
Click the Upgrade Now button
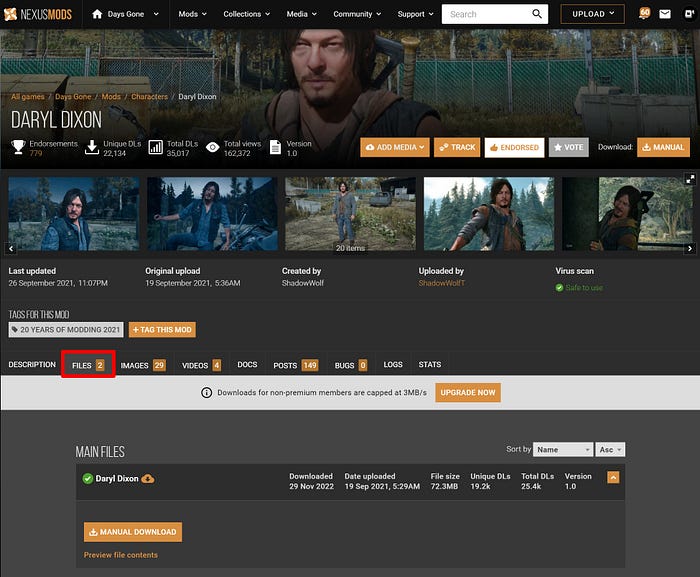468,393
